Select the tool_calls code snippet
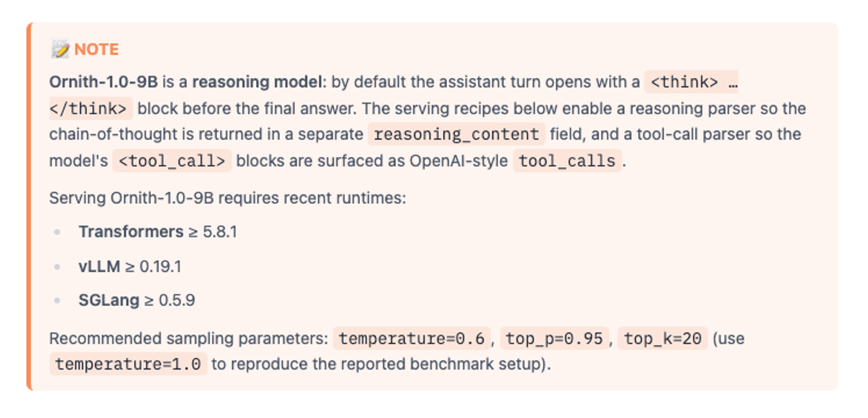 pyautogui.click(x=567, y=161)
